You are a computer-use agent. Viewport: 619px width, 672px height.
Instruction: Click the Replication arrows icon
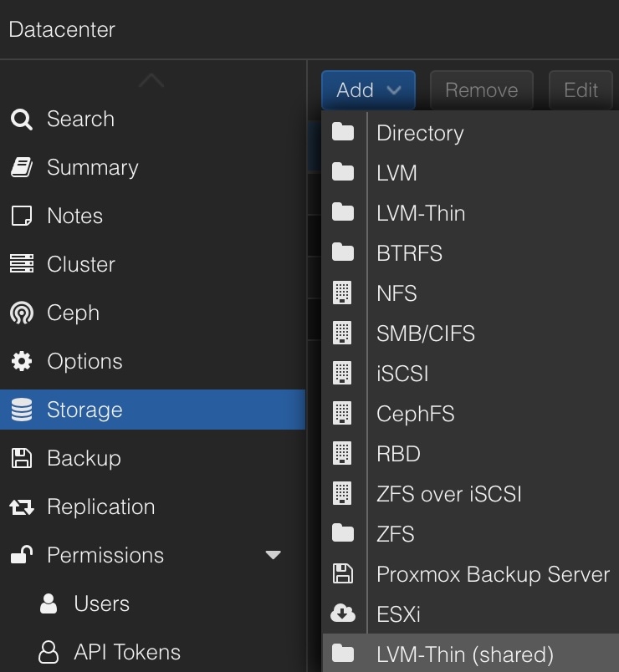pyautogui.click(x=22, y=507)
